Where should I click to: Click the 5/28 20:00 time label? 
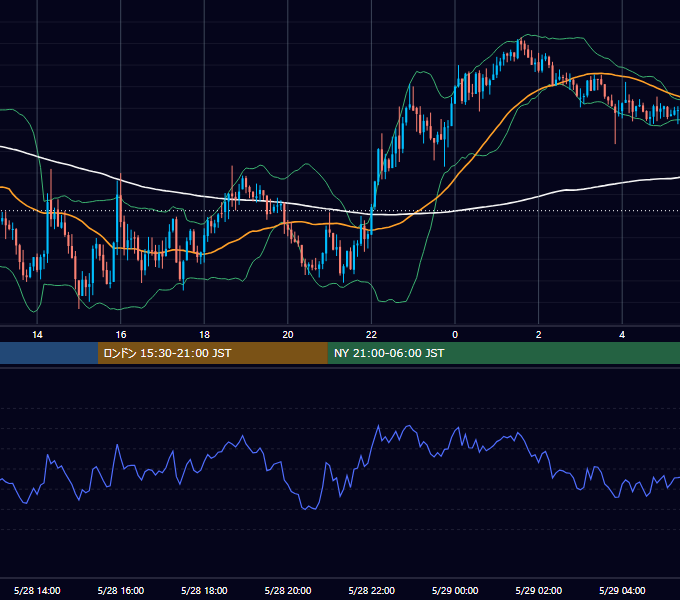(288, 590)
